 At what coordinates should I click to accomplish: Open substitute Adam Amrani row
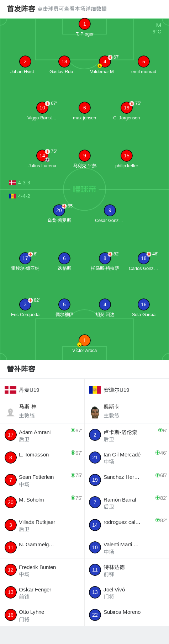[42, 435]
